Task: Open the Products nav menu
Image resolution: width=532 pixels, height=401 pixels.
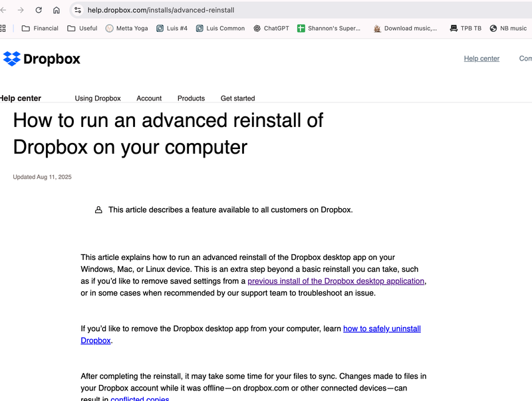Action: (191, 98)
